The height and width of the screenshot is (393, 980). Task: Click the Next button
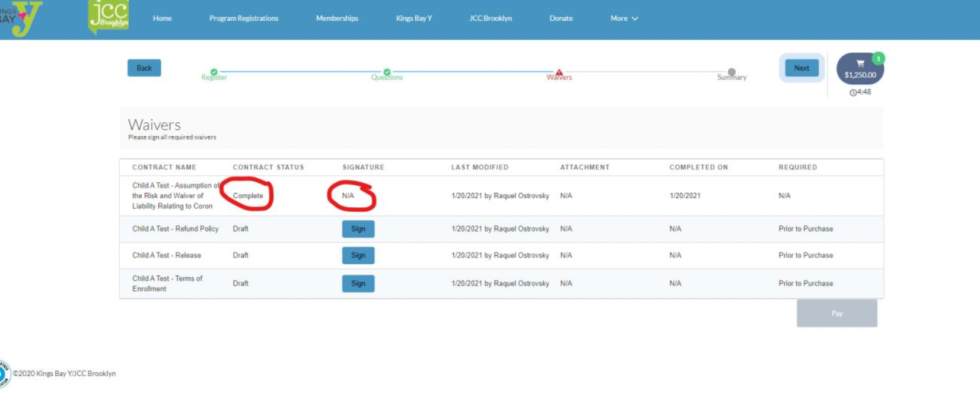pos(801,68)
